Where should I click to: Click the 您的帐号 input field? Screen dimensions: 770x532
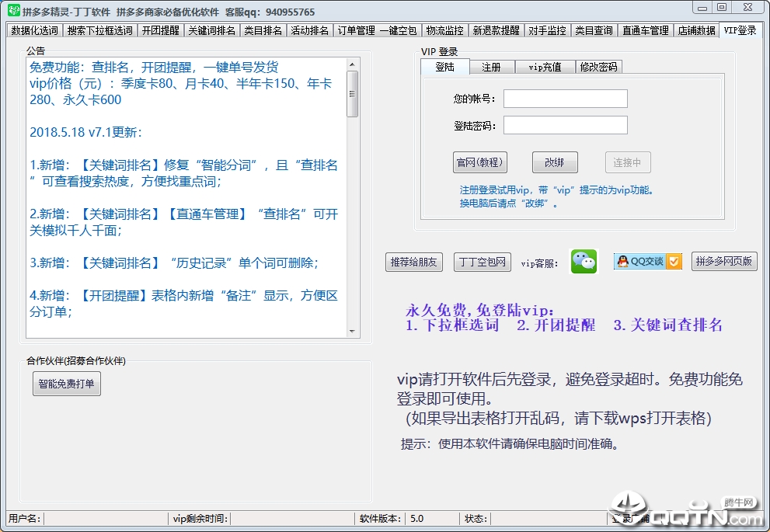pyautogui.click(x=565, y=99)
